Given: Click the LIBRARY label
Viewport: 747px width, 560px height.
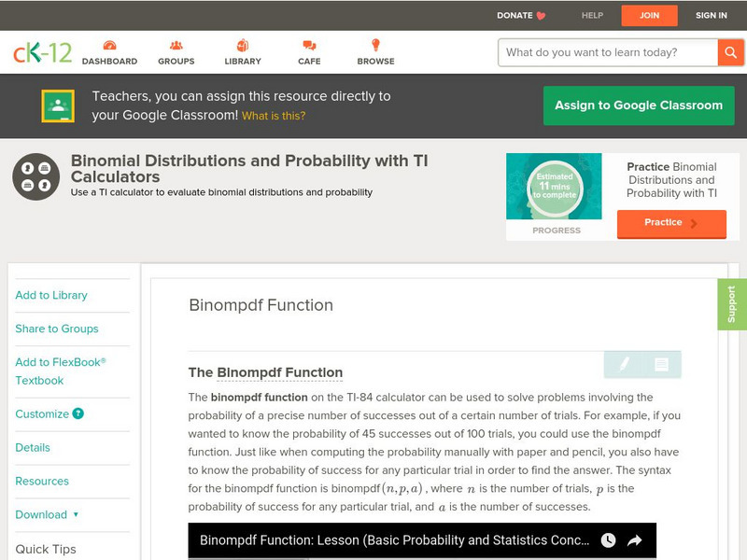Looking at the screenshot, I should 243,62.
